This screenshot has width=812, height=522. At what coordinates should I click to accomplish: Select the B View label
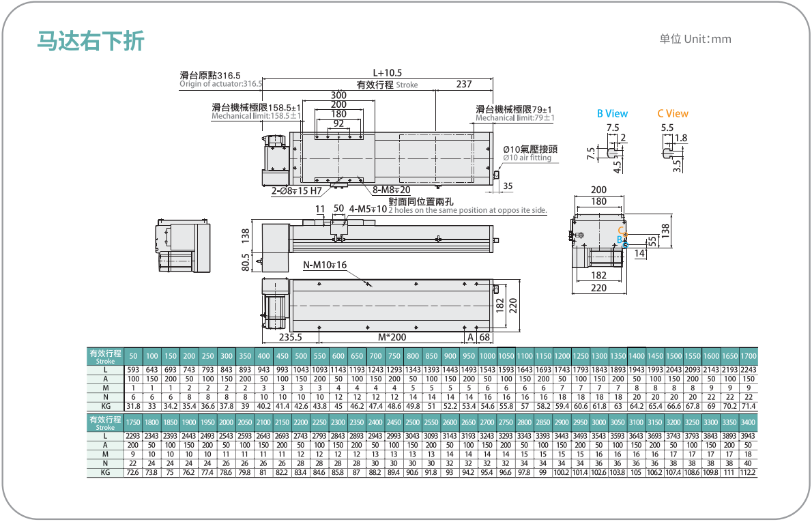612,113
